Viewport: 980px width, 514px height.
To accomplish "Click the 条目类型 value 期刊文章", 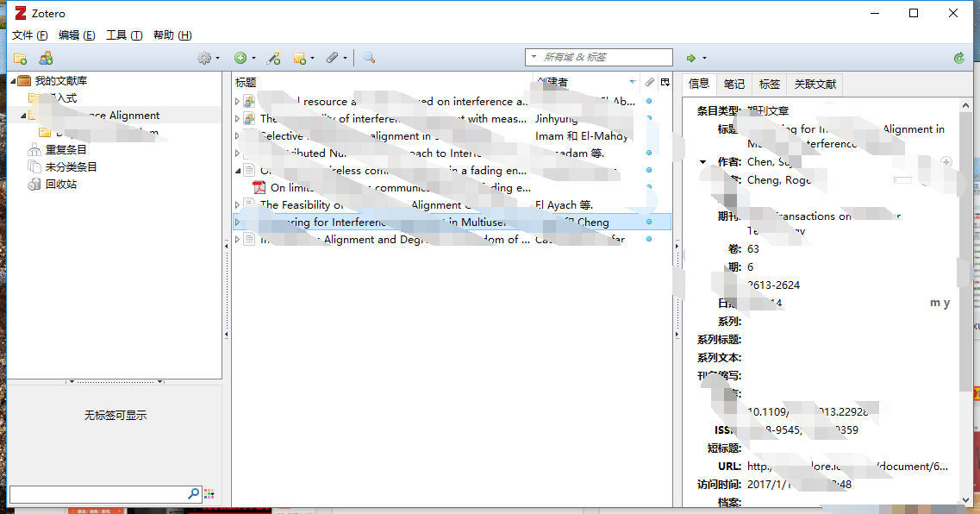I will coord(768,110).
